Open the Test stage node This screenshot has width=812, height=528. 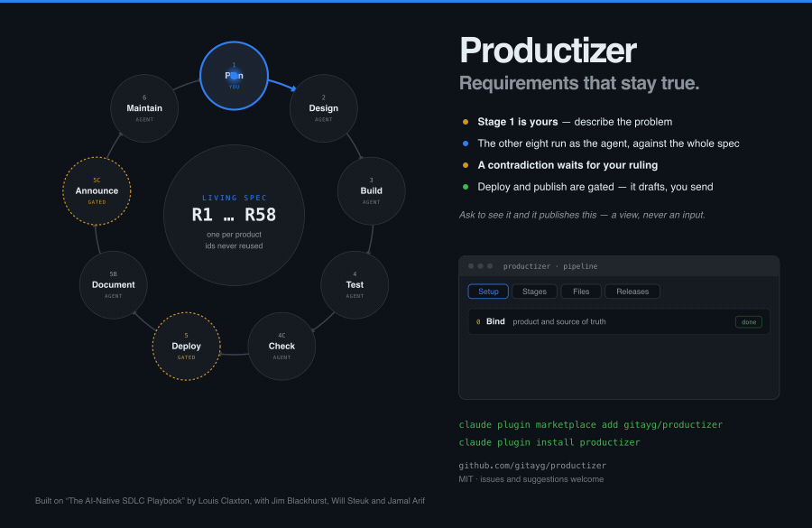click(x=355, y=285)
